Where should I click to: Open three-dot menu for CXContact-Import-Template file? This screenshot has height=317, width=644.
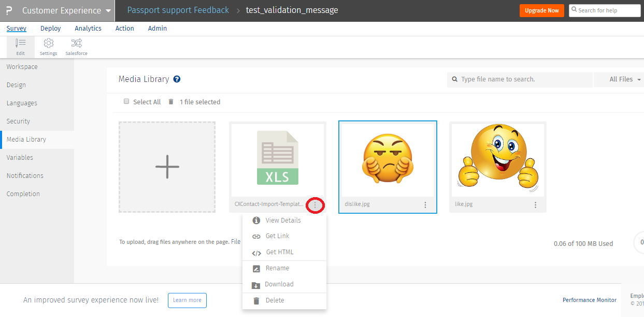(x=315, y=205)
